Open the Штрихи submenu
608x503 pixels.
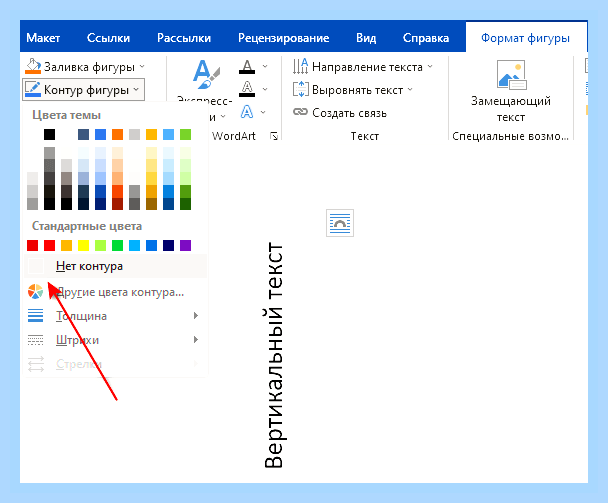click(x=115, y=340)
